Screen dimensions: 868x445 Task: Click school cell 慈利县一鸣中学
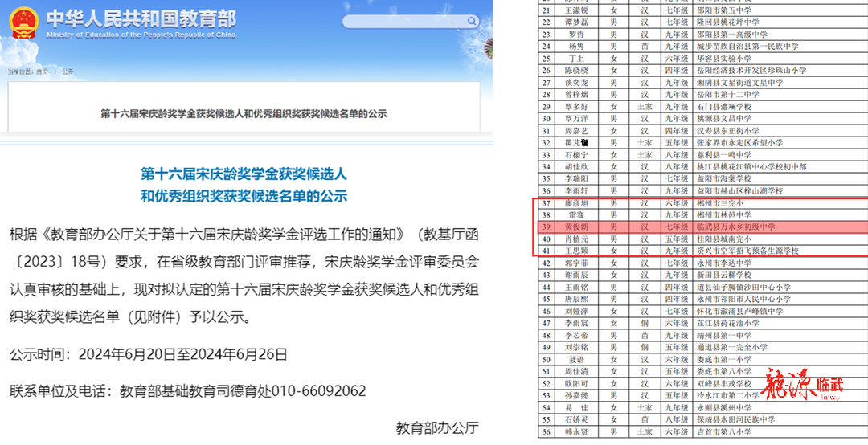[724, 156]
